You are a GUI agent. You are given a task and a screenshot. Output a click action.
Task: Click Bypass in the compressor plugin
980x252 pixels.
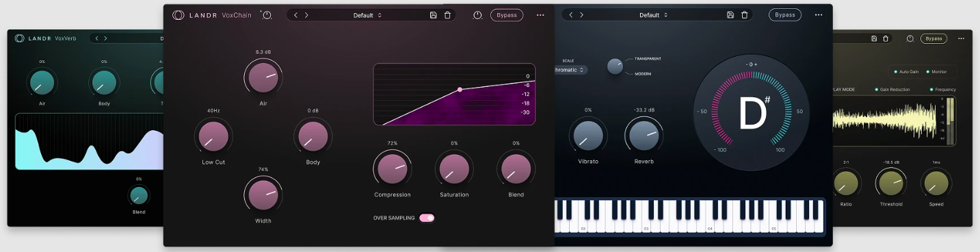click(x=933, y=38)
